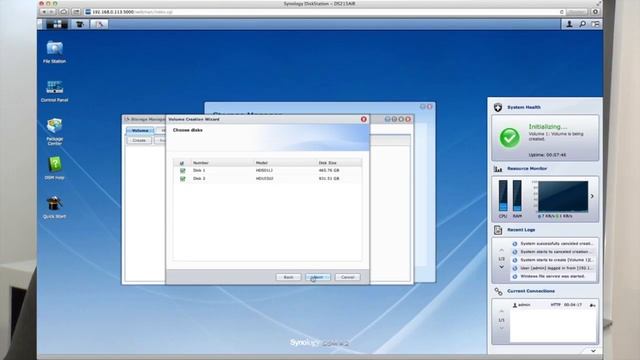The height and width of the screenshot is (360, 640).
Task: Click the browser reload icon
Action: [562, 12]
